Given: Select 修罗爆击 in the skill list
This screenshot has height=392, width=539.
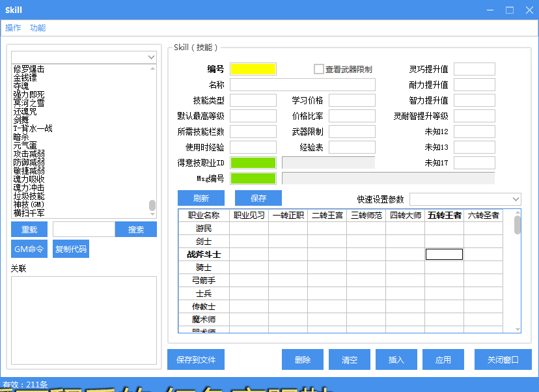Looking at the screenshot, I should click(x=29, y=69).
